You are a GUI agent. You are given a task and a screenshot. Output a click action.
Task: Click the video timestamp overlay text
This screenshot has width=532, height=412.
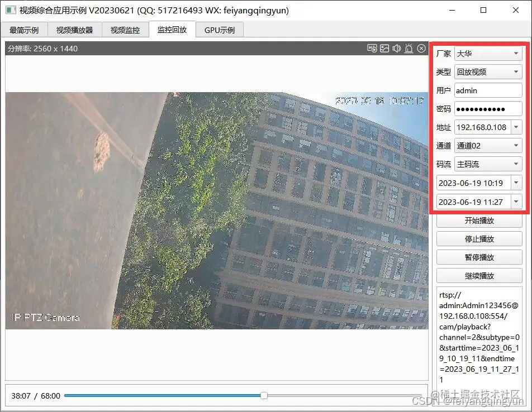click(x=379, y=100)
